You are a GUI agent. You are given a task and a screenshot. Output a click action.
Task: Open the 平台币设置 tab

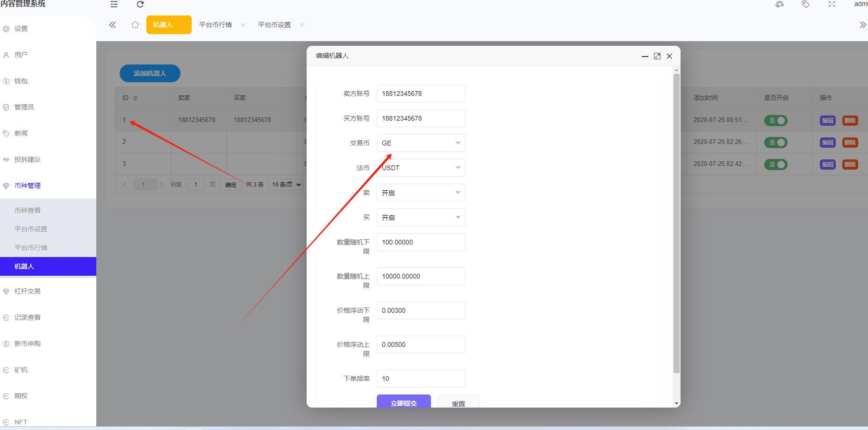pyautogui.click(x=274, y=25)
